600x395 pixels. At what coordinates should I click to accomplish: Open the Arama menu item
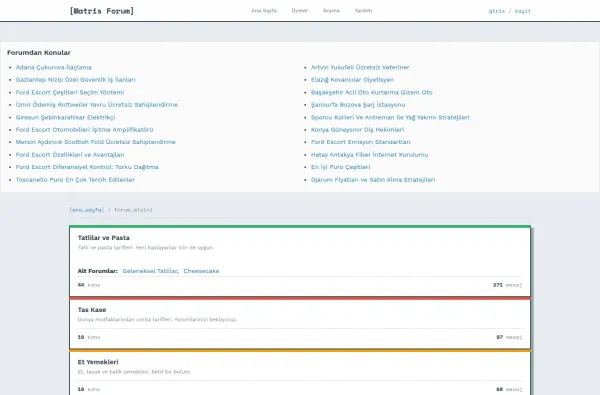click(331, 11)
